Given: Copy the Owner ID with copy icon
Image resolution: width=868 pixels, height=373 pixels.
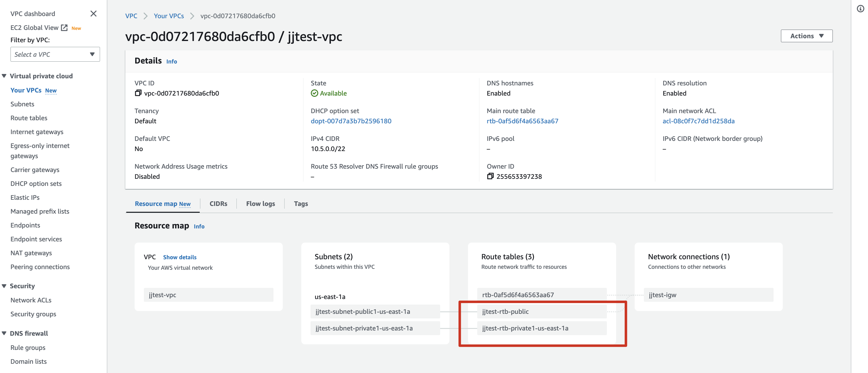Looking at the screenshot, I should point(490,176).
